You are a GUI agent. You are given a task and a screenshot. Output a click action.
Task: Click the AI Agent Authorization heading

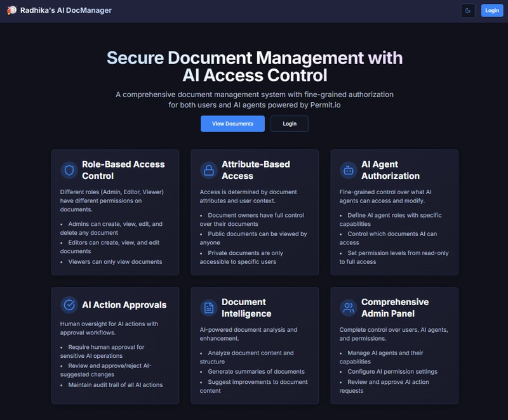[390, 170]
